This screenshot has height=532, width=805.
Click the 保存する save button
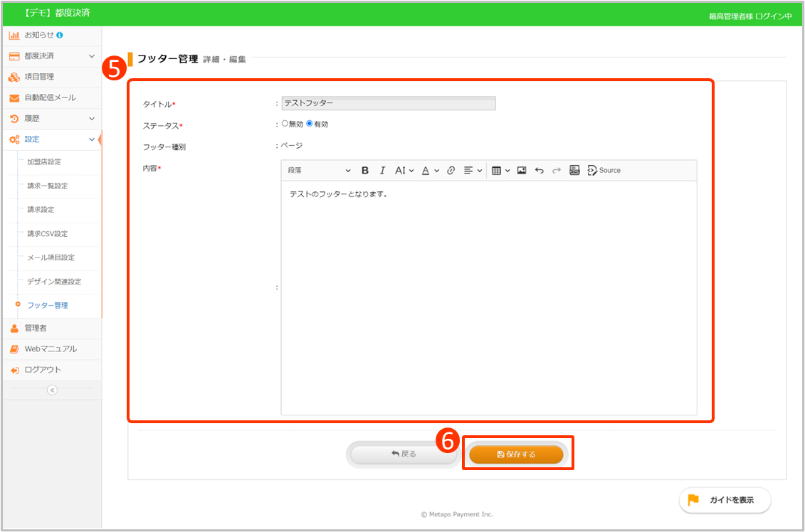[516, 454]
